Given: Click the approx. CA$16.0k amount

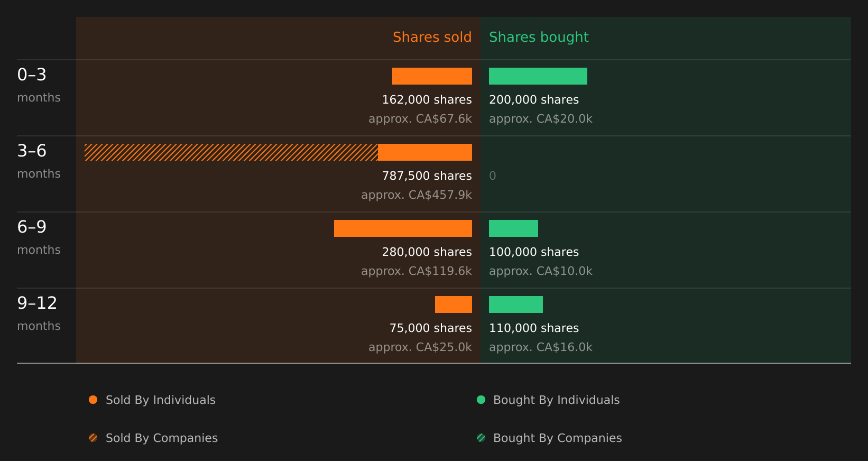Looking at the screenshot, I should click(x=541, y=347).
